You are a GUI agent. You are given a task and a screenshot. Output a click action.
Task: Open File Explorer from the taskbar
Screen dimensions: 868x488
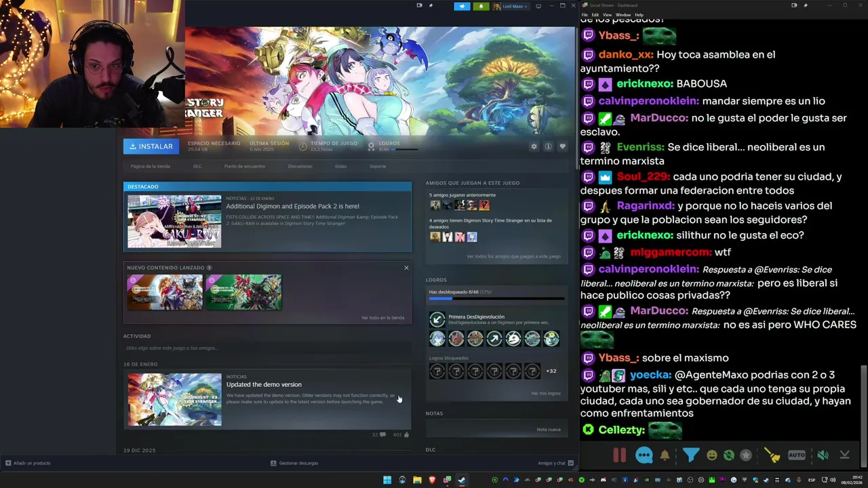pyautogui.click(x=417, y=480)
